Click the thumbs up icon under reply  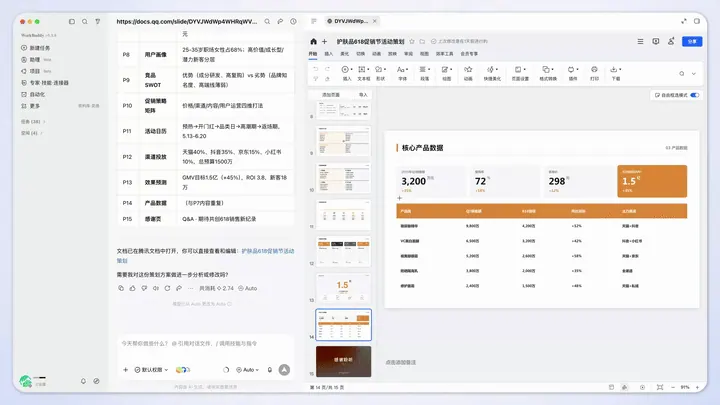(x=132, y=288)
